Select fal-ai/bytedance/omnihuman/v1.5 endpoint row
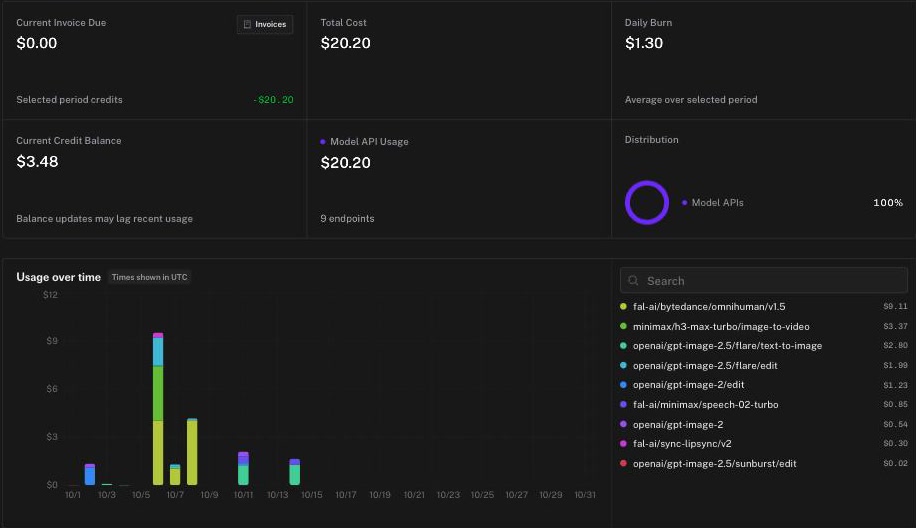 764,307
